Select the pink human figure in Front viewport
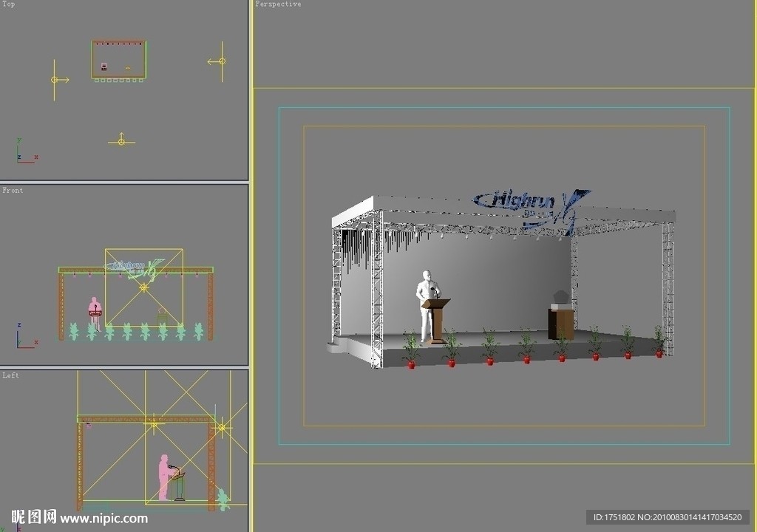Viewport: 757px width, 532px height. (95, 313)
